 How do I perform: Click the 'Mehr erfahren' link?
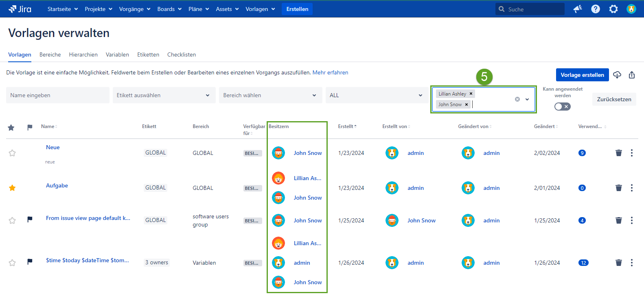[x=330, y=72]
